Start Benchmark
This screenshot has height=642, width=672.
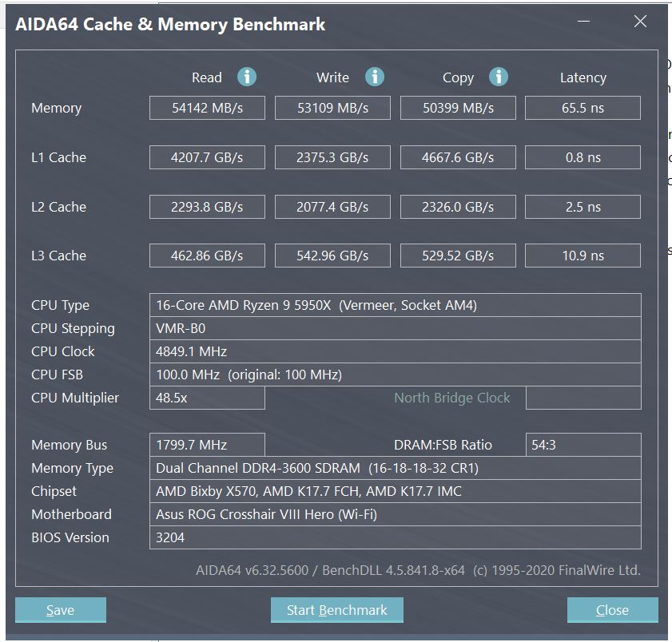(x=337, y=610)
